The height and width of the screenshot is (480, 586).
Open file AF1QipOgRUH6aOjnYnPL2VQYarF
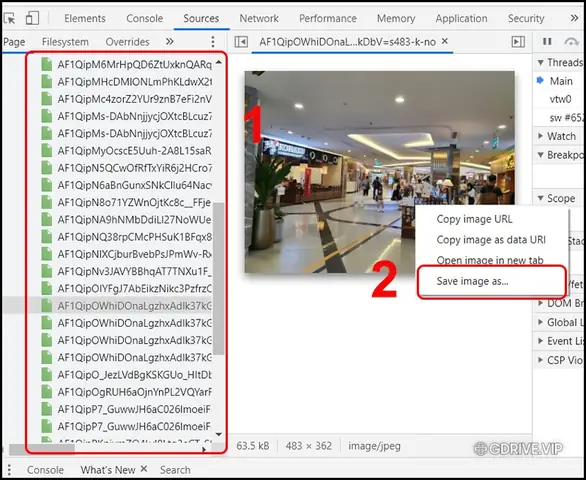(135, 392)
